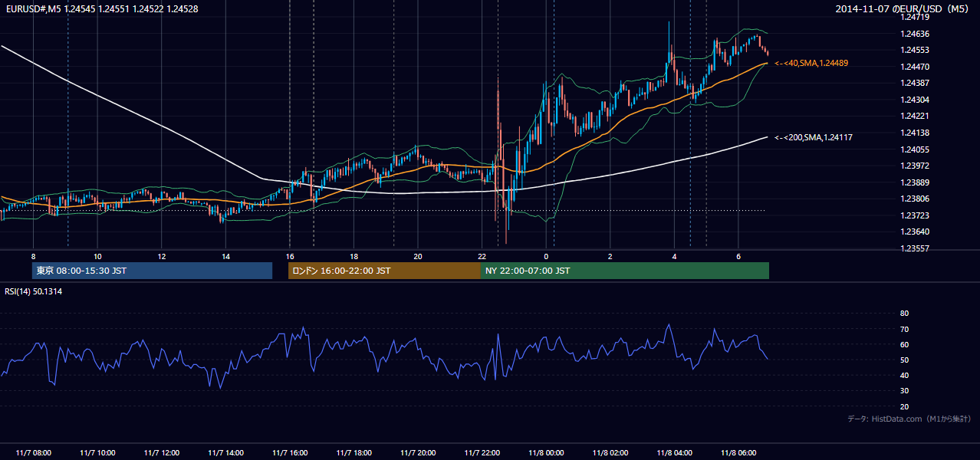Click the 11/7 22:00 timestamp at bottom
Viewport: 980px width, 460px height.
(x=482, y=453)
